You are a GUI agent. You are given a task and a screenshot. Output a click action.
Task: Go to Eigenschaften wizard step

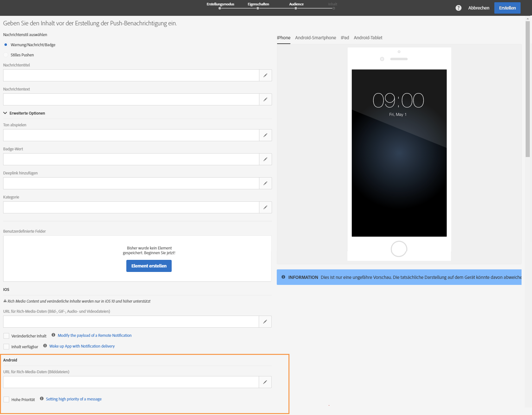[x=258, y=5]
